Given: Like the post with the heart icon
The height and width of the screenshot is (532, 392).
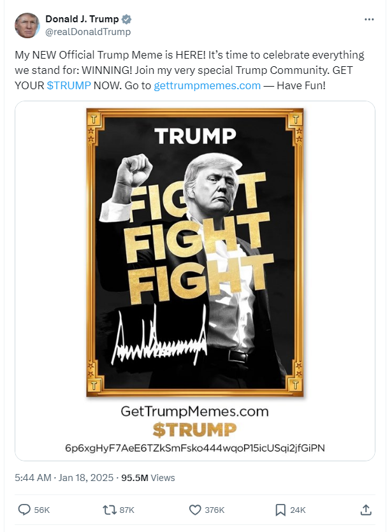Looking at the screenshot, I should pyautogui.click(x=196, y=510).
